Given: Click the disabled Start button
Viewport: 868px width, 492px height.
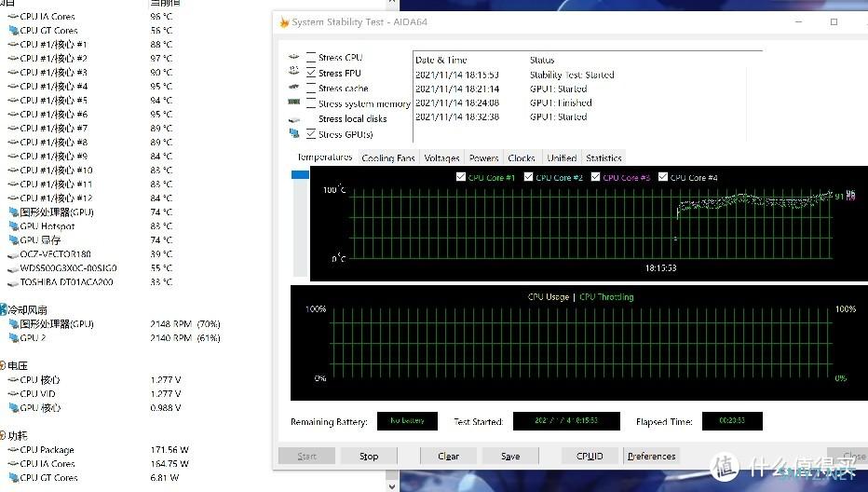Looking at the screenshot, I should coord(306,456).
